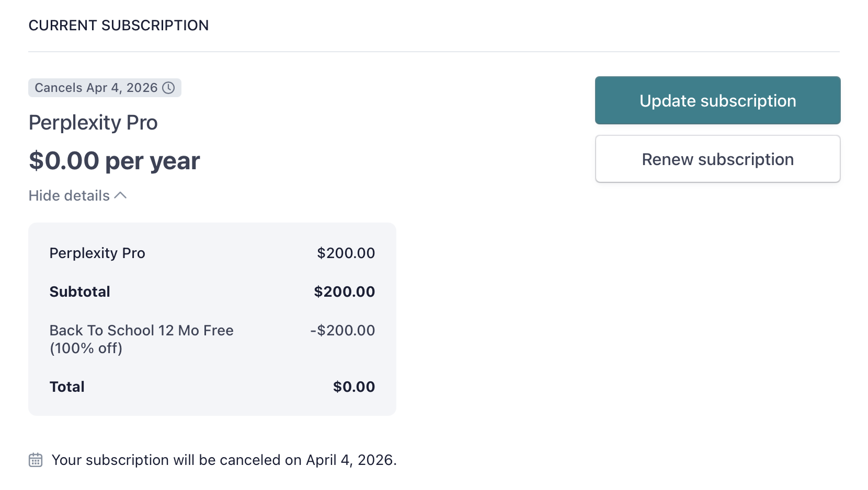Click the calendar icon beside cancellation notice
This screenshot has width=868, height=490.
36,460
